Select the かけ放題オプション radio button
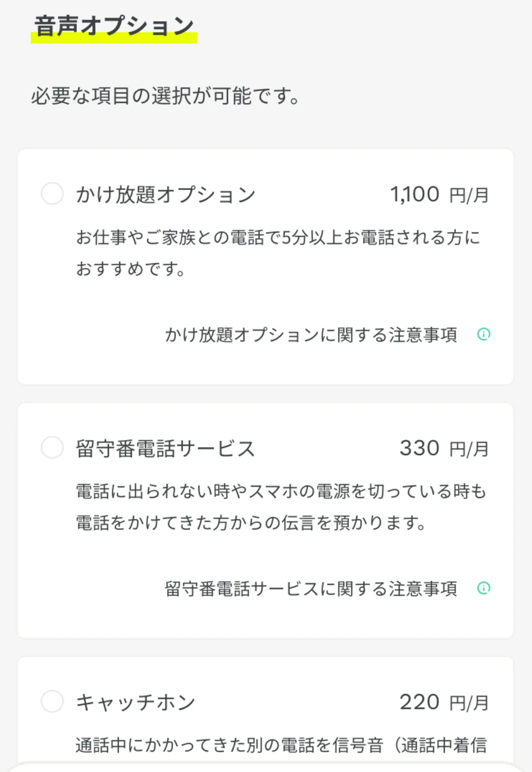Viewport: 532px width, 772px height. tap(52, 194)
